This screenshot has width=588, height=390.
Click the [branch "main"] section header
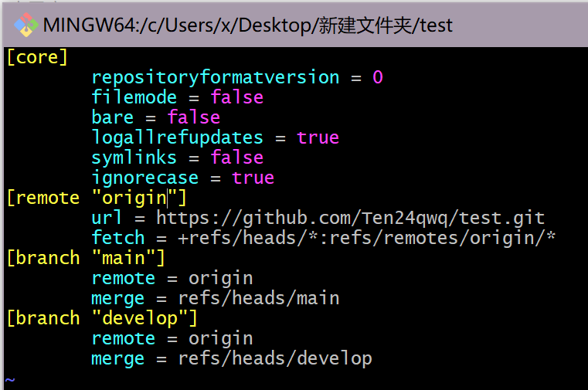point(86,258)
